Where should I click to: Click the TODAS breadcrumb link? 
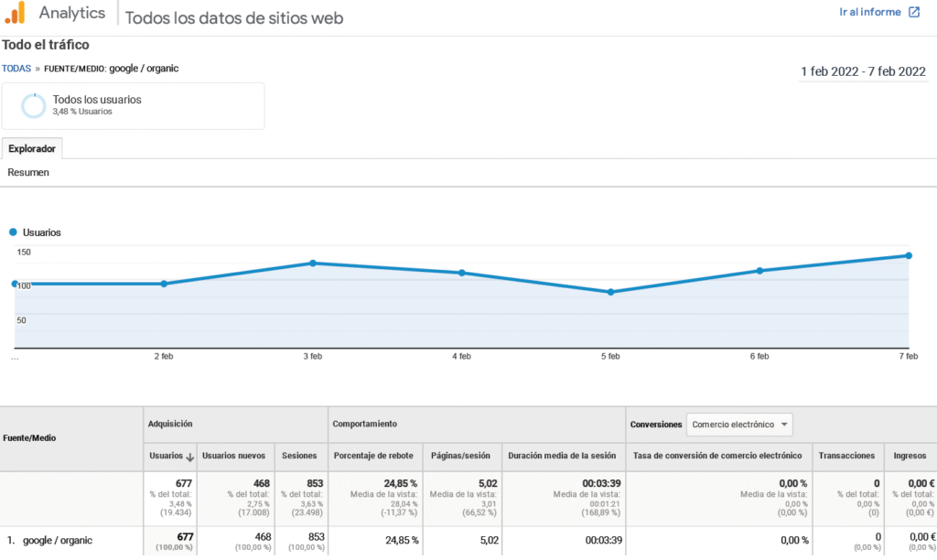pos(16,68)
